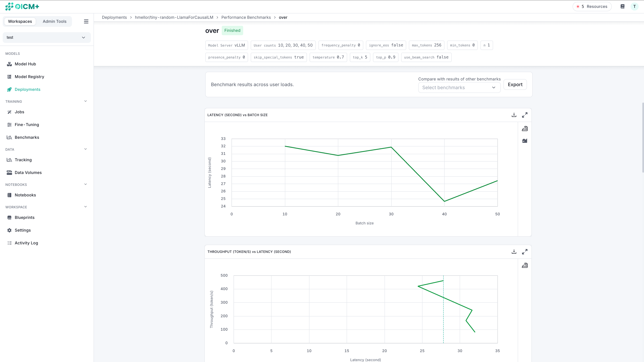Click the Settings gear icon
644x362 pixels.
tap(9, 230)
